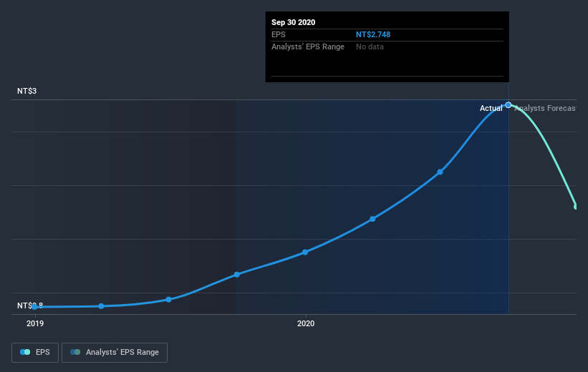Toggle the Analysts' EPS Range legend button

pyautogui.click(x=115, y=352)
